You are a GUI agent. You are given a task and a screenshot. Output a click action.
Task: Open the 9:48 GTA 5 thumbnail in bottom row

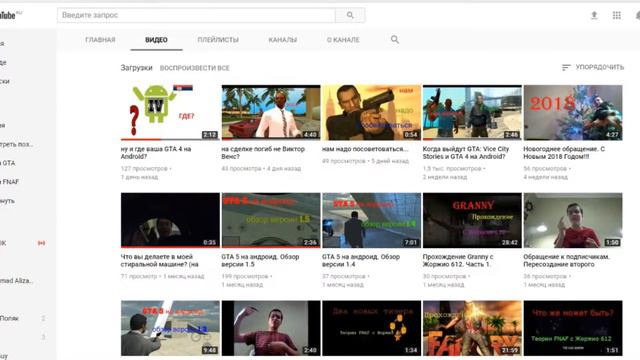tap(170, 328)
